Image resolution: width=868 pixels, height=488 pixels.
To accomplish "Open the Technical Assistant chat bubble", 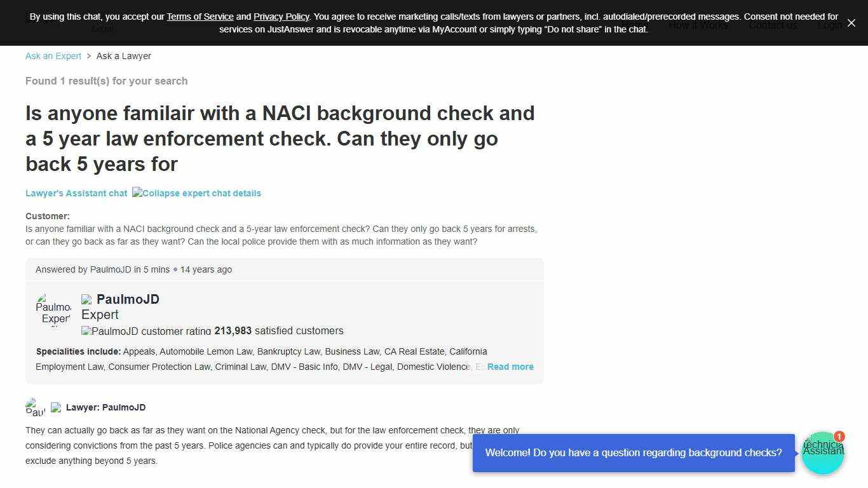I will pyautogui.click(x=823, y=452).
